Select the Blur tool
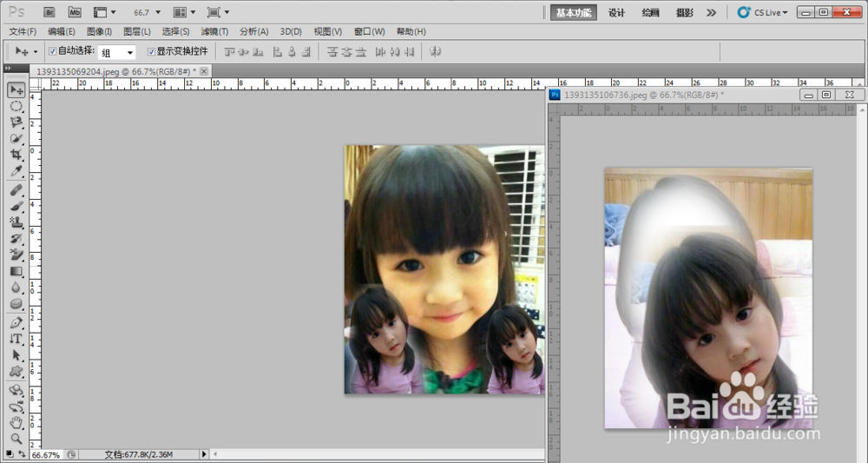Image resolution: width=868 pixels, height=463 pixels. 16,288
